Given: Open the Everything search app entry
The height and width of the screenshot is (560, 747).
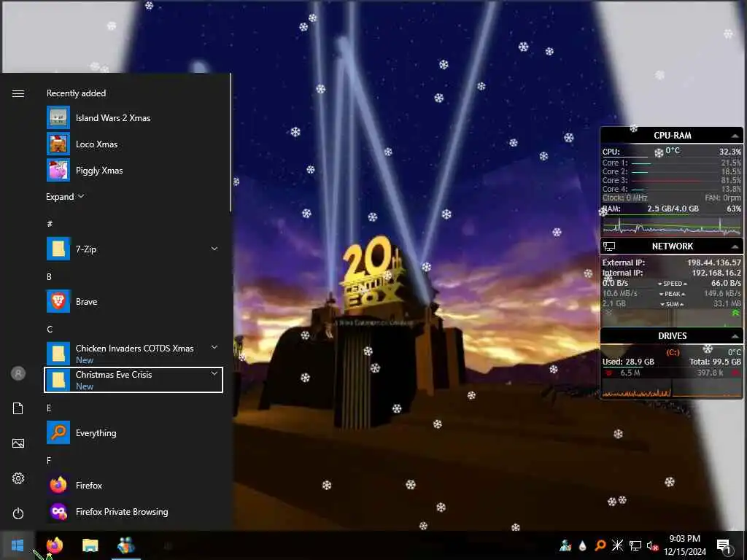Looking at the screenshot, I should 133,433.
